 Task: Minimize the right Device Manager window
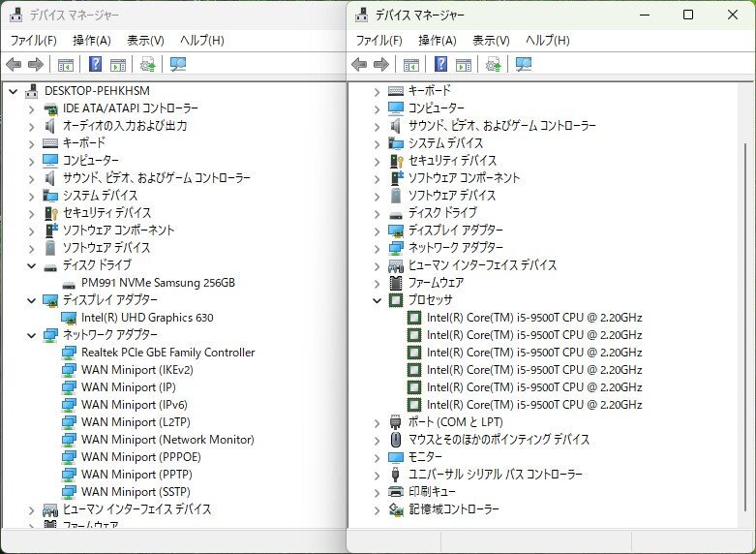pos(645,15)
